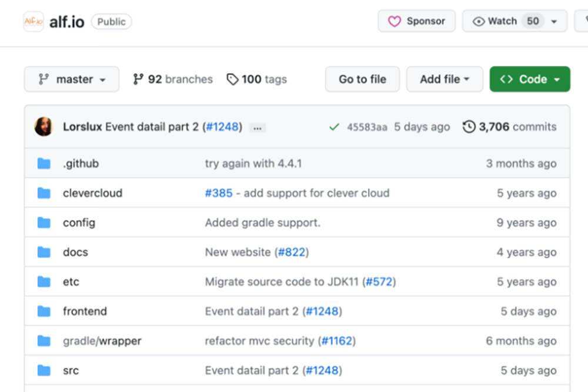
Task: Click the green commit status checkmark
Action: tap(334, 127)
